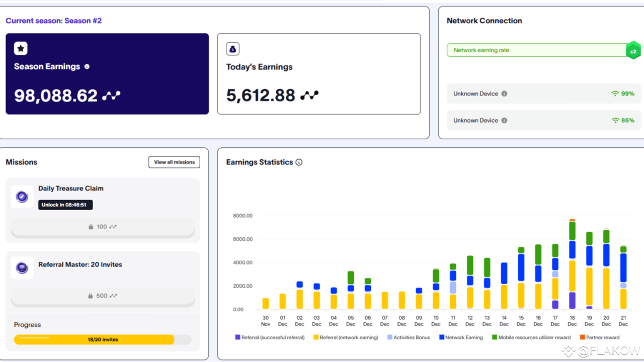The width and height of the screenshot is (644, 362).
Task: Click the locked 100 points claim button
Action: (103, 227)
